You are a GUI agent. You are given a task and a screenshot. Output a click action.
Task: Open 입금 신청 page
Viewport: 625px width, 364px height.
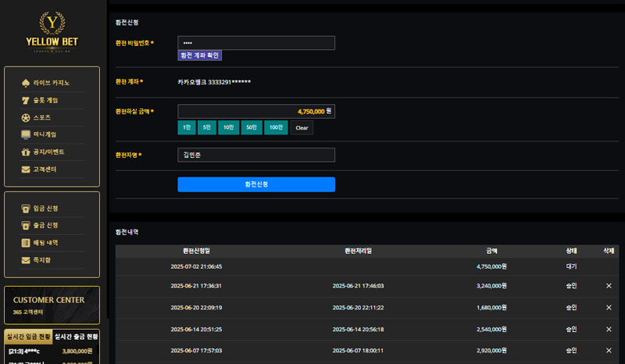[x=45, y=209]
